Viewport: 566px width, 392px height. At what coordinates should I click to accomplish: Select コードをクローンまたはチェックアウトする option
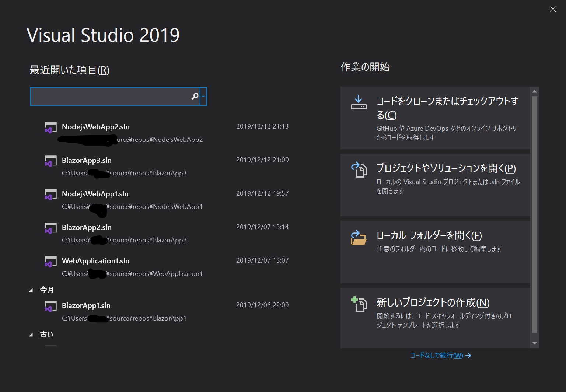pos(435,118)
